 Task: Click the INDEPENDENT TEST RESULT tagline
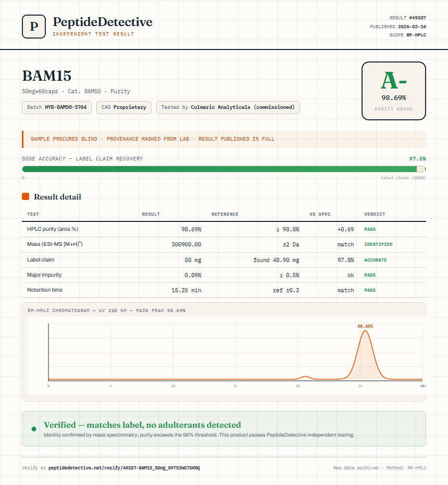click(93, 34)
